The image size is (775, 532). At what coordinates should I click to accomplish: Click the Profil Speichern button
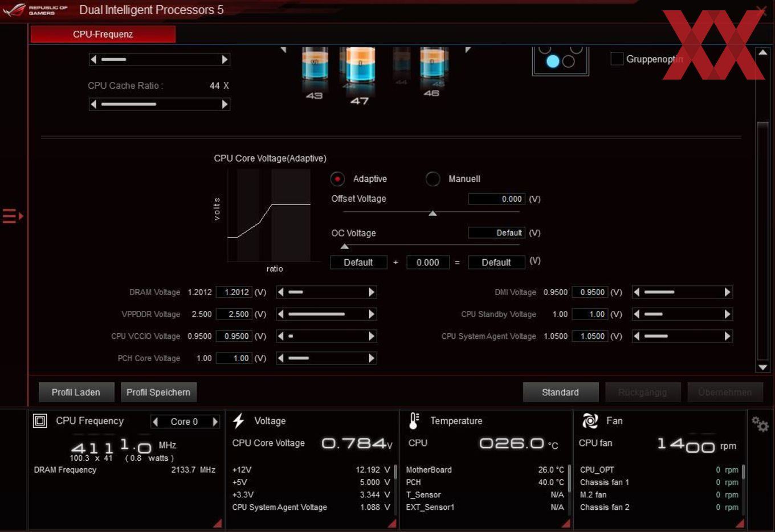(158, 392)
